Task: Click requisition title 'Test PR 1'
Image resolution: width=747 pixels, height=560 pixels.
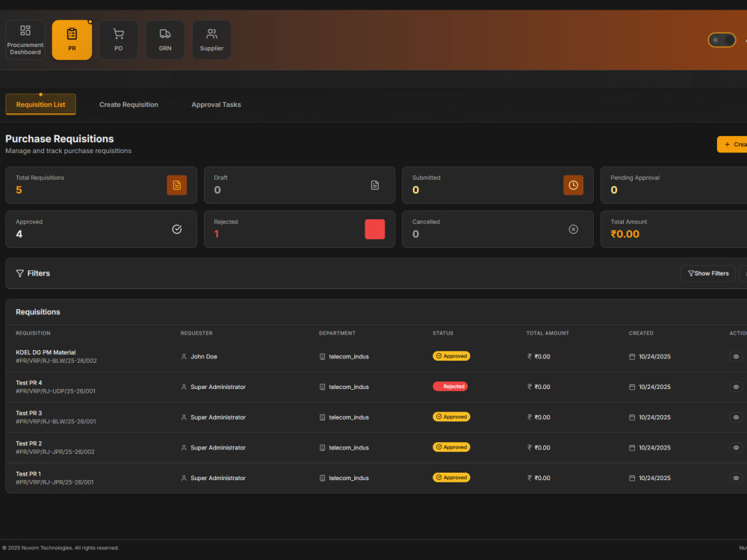Action: [x=28, y=474]
